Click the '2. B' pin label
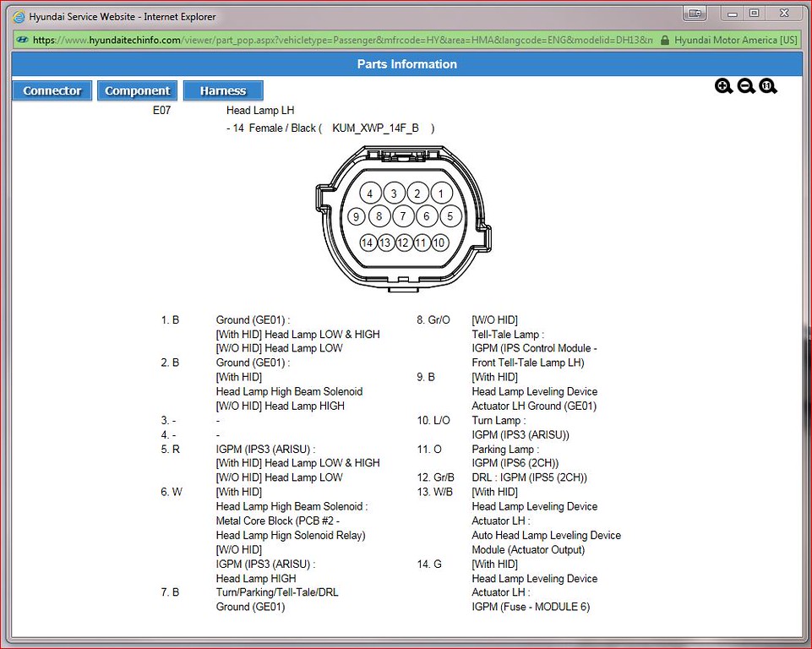This screenshot has width=812, height=649. pos(170,363)
